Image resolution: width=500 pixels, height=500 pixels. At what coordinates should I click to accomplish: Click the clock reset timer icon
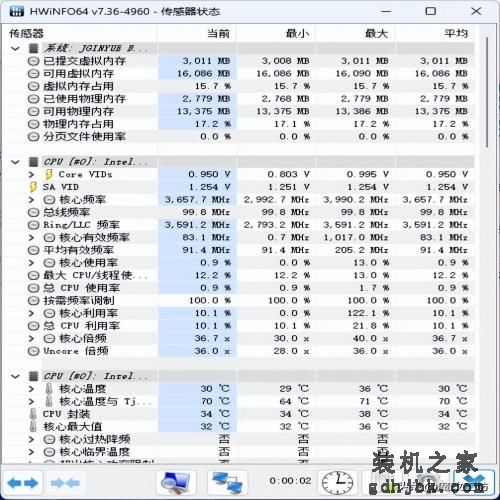coord(337,483)
